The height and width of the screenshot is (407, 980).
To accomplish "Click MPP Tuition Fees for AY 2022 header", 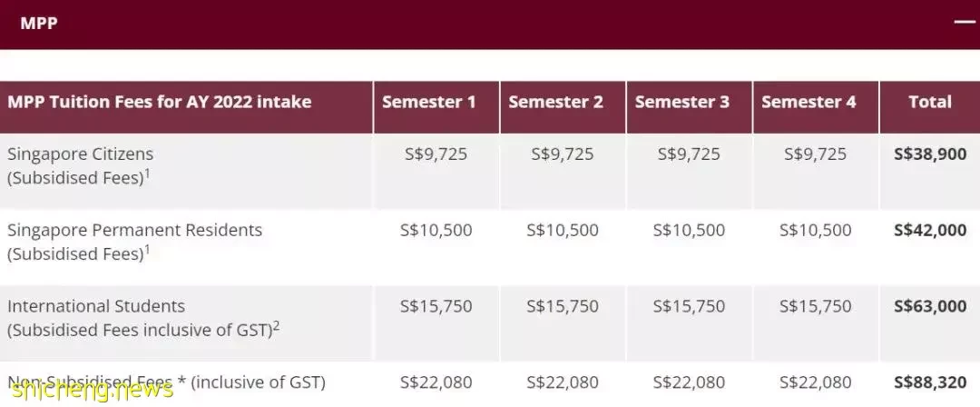I will (x=160, y=102).
